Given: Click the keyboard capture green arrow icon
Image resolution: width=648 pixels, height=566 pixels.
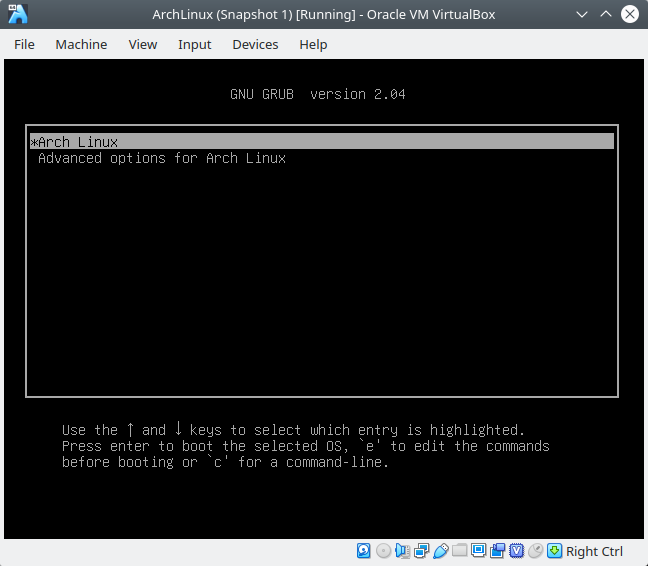Looking at the screenshot, I should 555,551.
